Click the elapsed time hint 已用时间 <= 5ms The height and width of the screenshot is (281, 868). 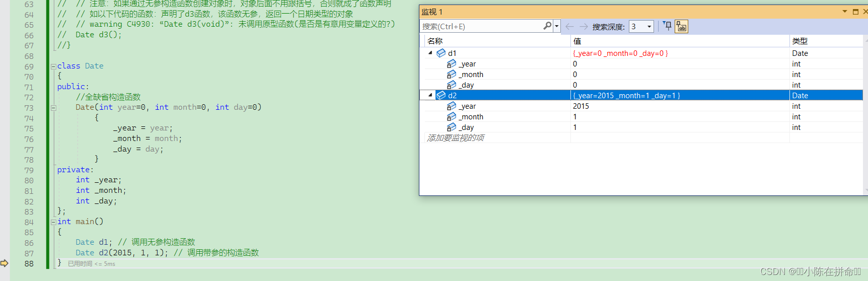point(92,264)
